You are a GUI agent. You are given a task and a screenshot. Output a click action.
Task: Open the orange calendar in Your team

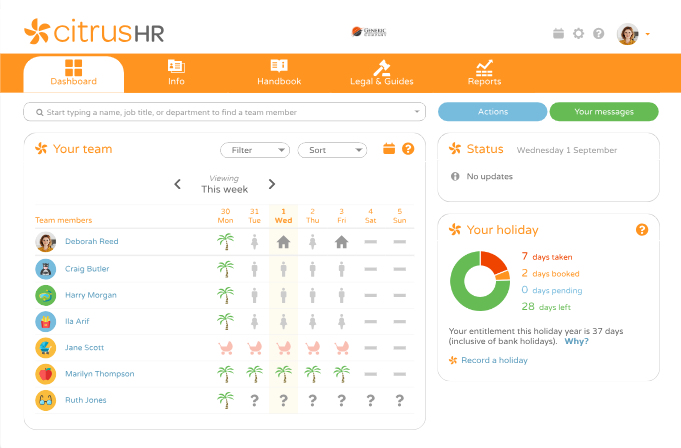tap(389, 149)
